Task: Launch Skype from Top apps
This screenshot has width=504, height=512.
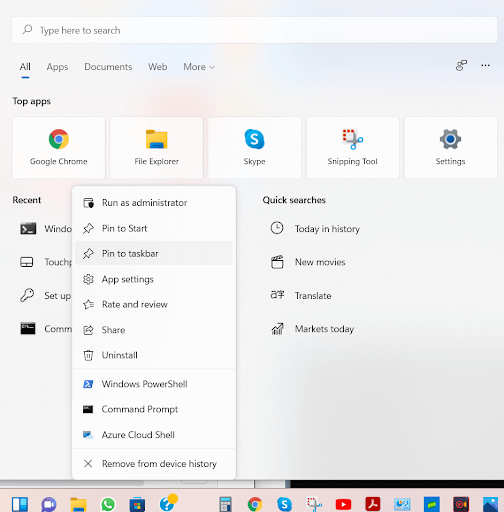Action: [x=254, y=148]
